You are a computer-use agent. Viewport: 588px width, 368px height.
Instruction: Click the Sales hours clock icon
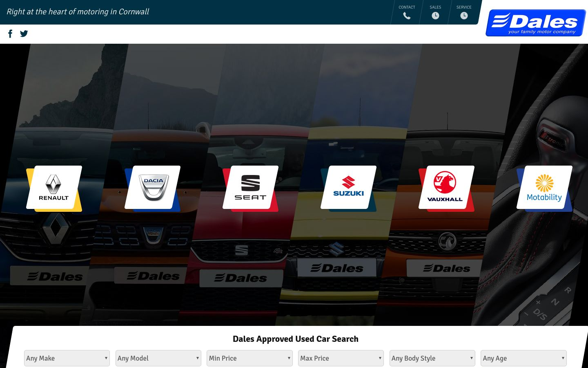coord(435,16)
